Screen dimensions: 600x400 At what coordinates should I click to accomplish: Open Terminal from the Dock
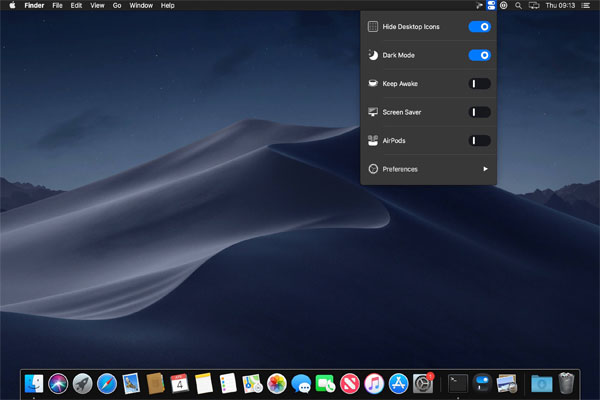point(456,382)
